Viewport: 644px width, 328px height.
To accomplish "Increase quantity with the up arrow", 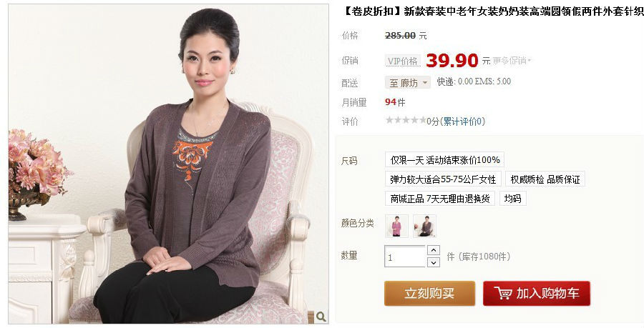I will (x=434, y=250).
